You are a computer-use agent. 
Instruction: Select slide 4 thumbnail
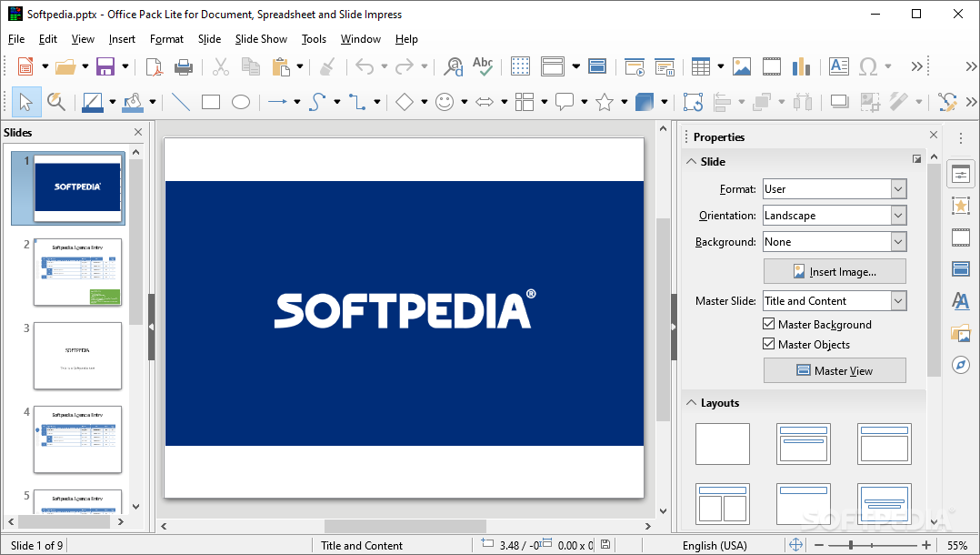tap(77, 439)
